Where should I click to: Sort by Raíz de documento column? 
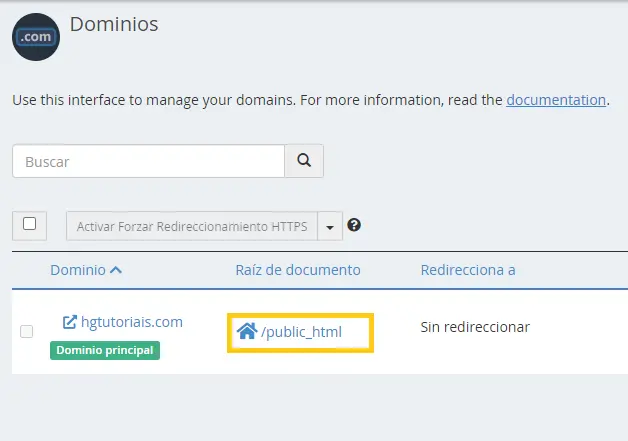298,270
